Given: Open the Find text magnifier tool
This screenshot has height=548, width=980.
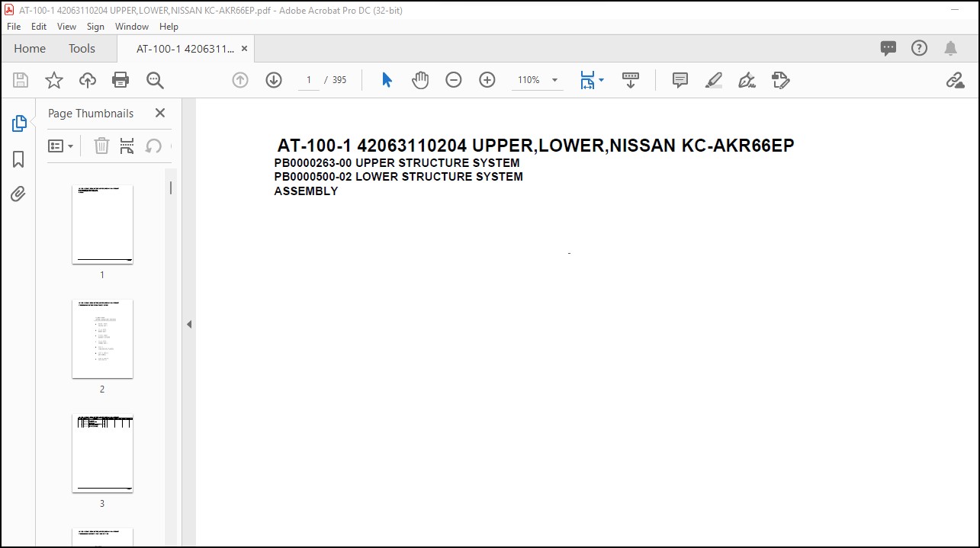Looking at the screenshot, I should pos(155,80).
